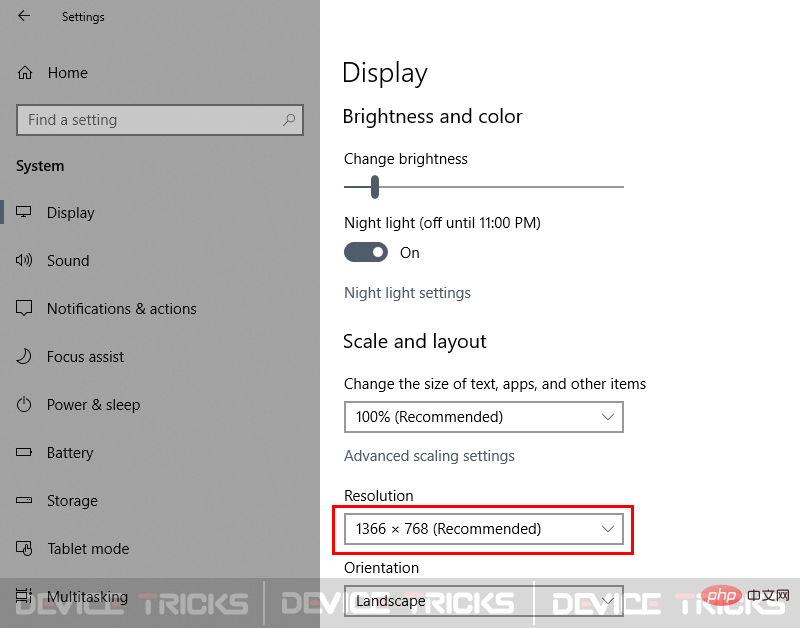Open Multitasking settings
Image resolution: width=800 pixels, height=628 pixels.
click(87, 596)
